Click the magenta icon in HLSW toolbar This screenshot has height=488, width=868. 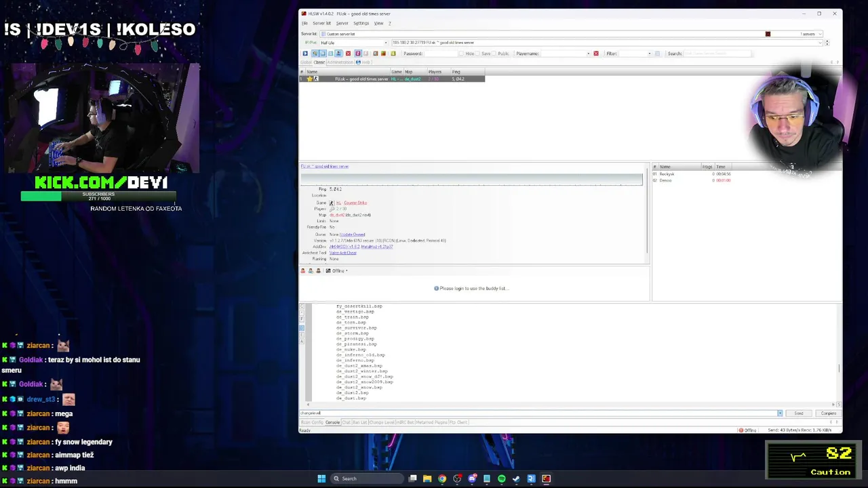pos(358,54)
